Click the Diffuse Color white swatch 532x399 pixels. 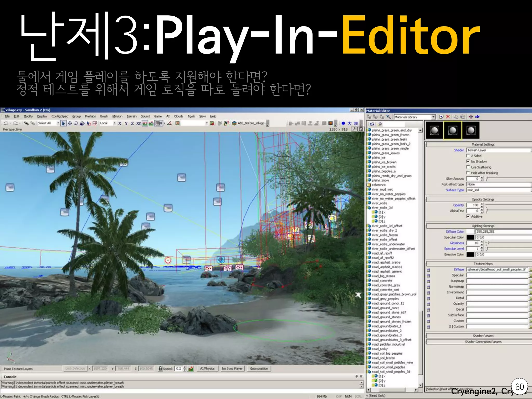pyautogui.click(x=470, y=231)
